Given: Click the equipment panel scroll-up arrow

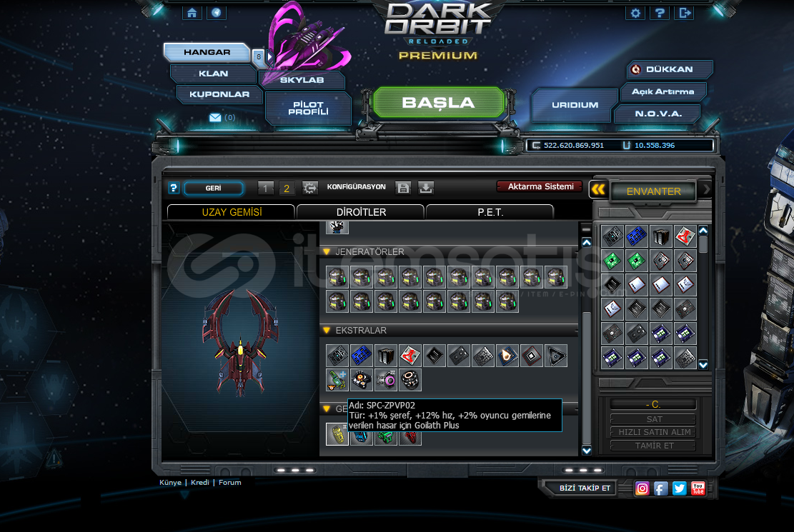Looking at the screenshot, I should (x=586, y=243).
